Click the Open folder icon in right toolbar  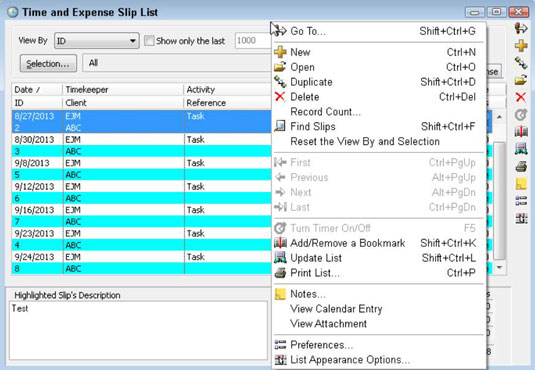(521, 80)
